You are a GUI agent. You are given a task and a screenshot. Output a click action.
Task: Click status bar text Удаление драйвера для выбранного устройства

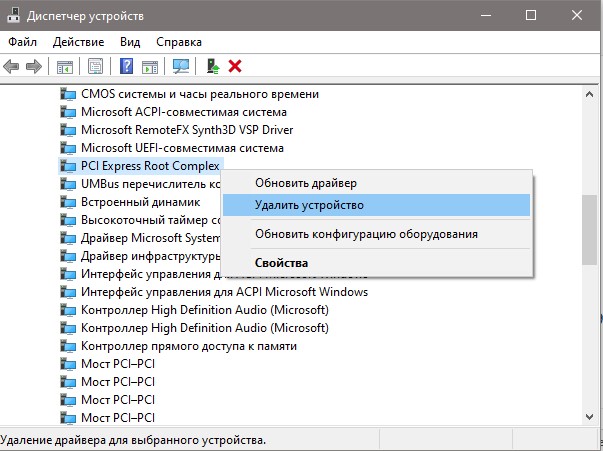[133, 440]
